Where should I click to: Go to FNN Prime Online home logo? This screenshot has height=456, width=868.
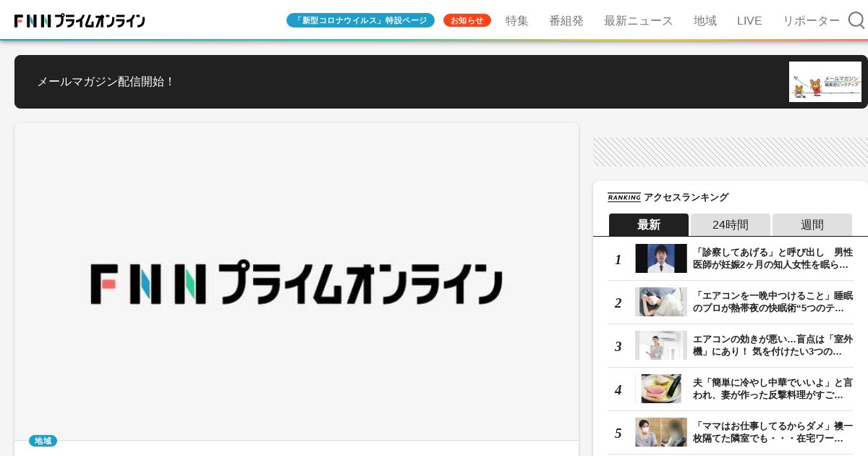click(80, 21)
